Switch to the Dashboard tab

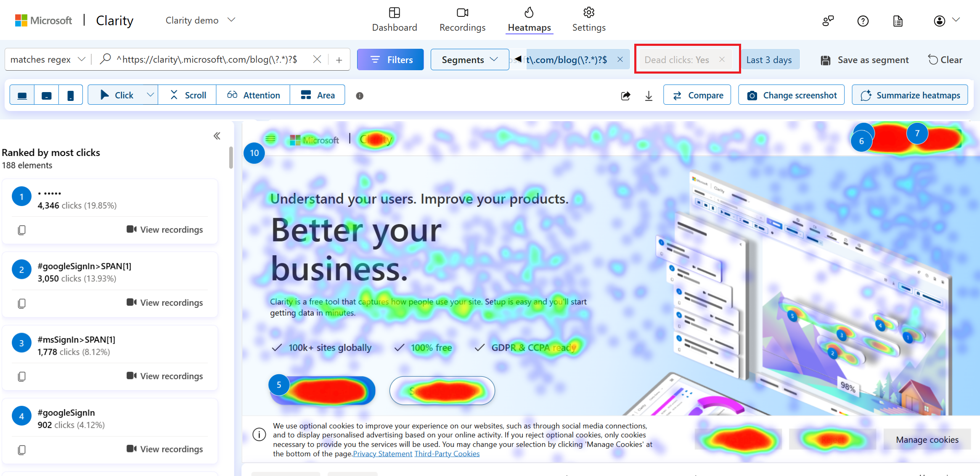pos(395,20)
